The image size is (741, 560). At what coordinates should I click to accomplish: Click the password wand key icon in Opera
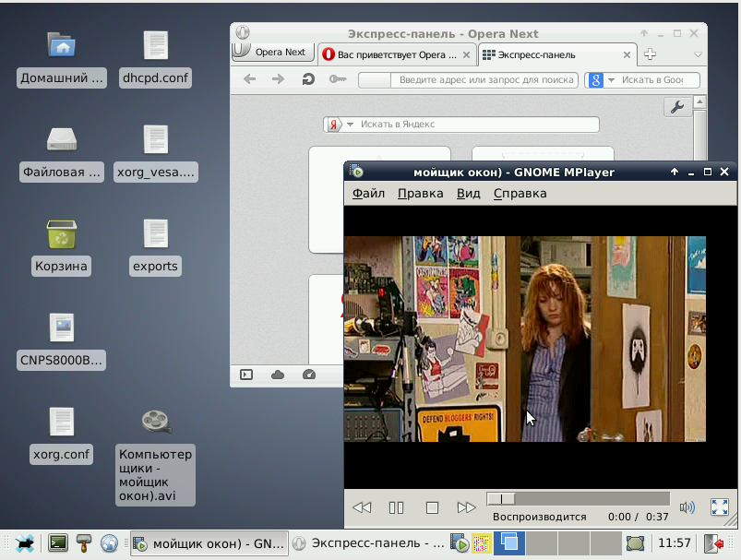(x=338, y=79)
